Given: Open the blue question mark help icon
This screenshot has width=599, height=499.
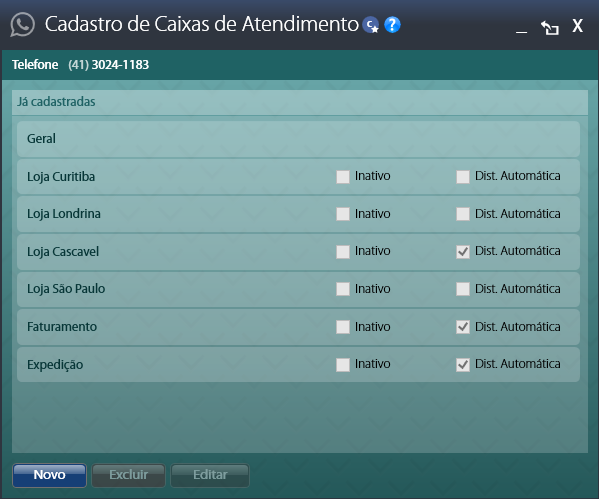Looking at the screenshot, I should tap(392, 25).
